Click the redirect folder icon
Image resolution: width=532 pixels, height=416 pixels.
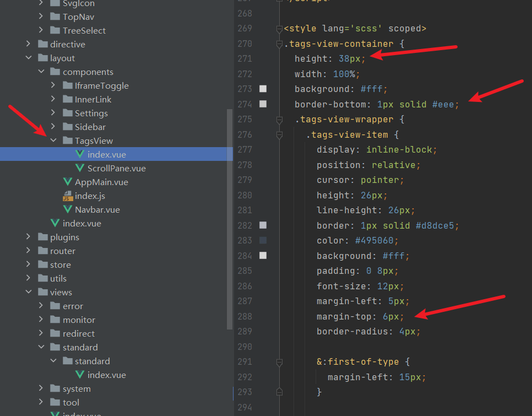[55, 333]
